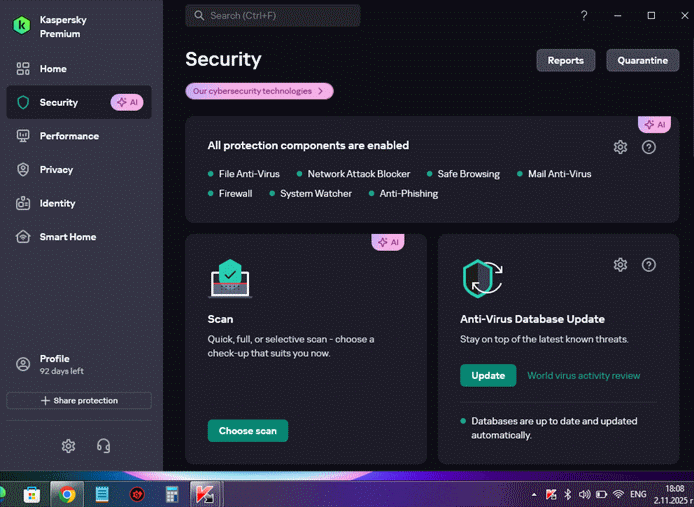
Task: Open the Performance section
Action: (x=79, y=136)
